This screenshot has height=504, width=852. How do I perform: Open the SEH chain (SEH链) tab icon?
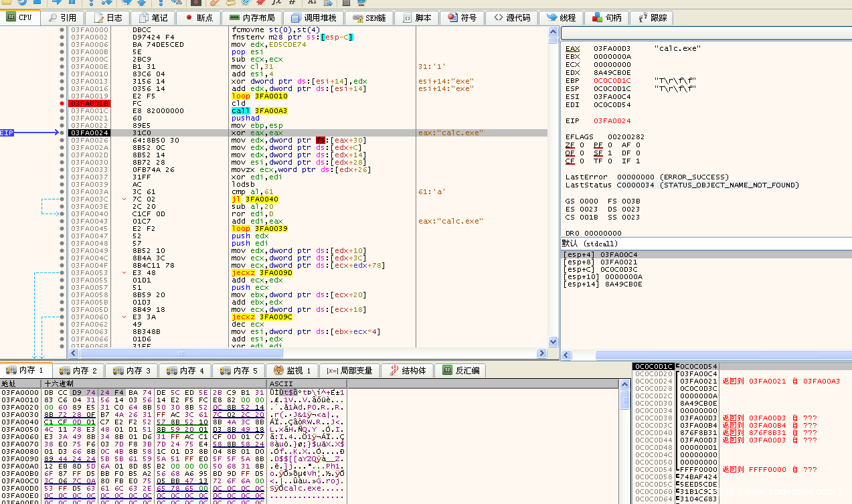click(358, 17)
